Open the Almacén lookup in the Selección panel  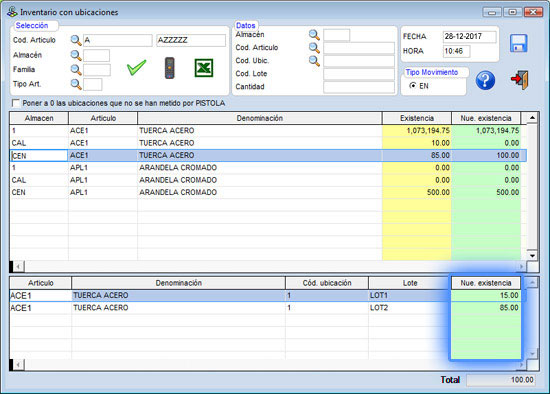(x=76, y=55)
